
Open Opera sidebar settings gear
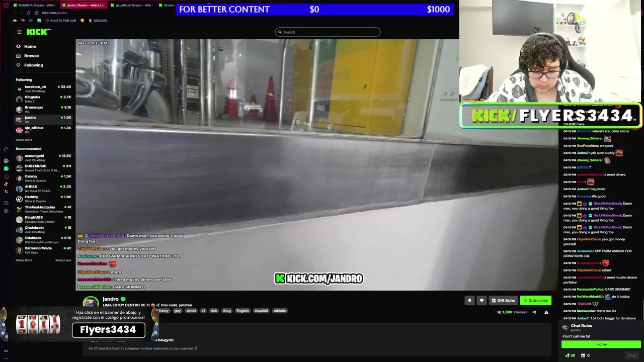(6, 211)
